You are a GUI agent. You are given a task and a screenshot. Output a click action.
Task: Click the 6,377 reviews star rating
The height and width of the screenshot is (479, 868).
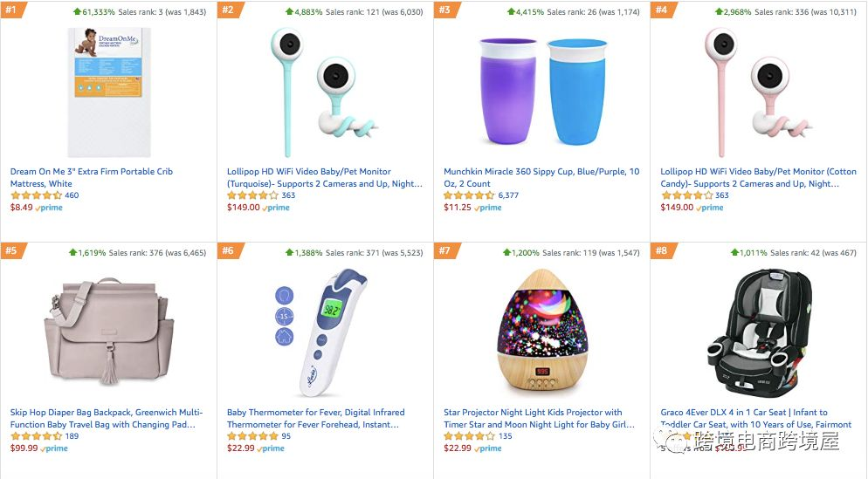(469, 195)
